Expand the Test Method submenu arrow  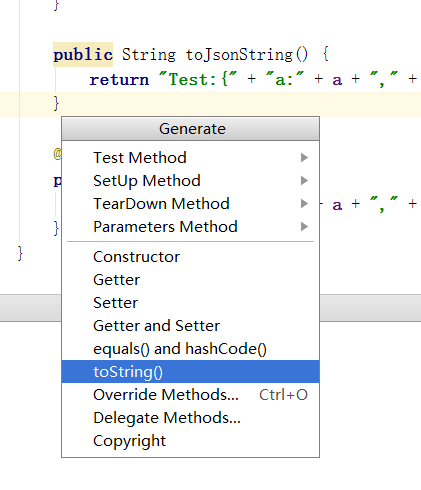coord(304,157)
